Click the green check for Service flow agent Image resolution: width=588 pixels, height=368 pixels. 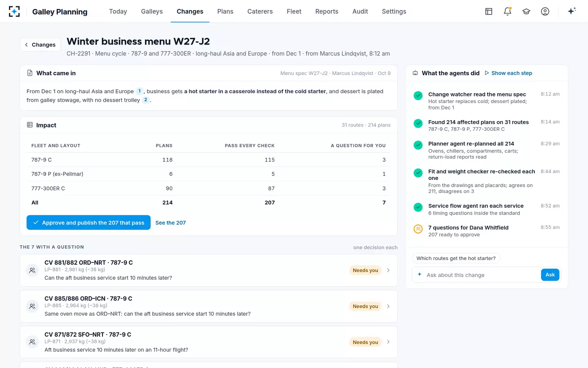tap(418, 207)
